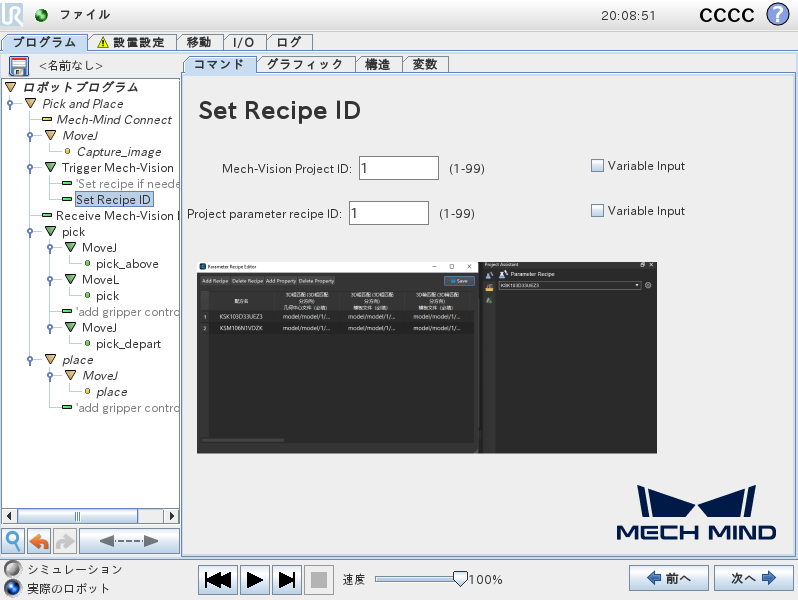
Task: Select the Mech-Mind Connect row
Action: click(x=114, y=120)
